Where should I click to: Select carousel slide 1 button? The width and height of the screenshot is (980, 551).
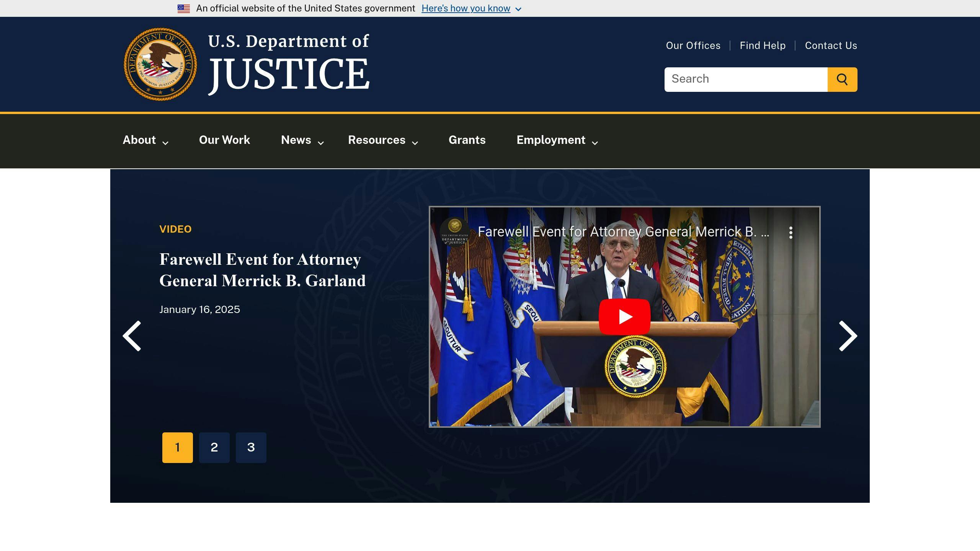pos(178,448)
